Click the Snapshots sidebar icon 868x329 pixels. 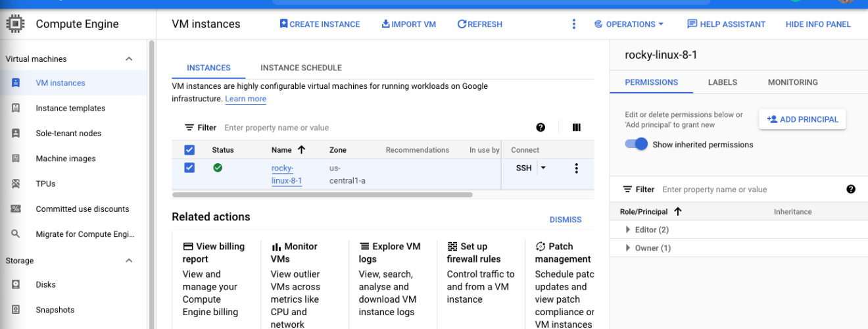tap(16, 310)
